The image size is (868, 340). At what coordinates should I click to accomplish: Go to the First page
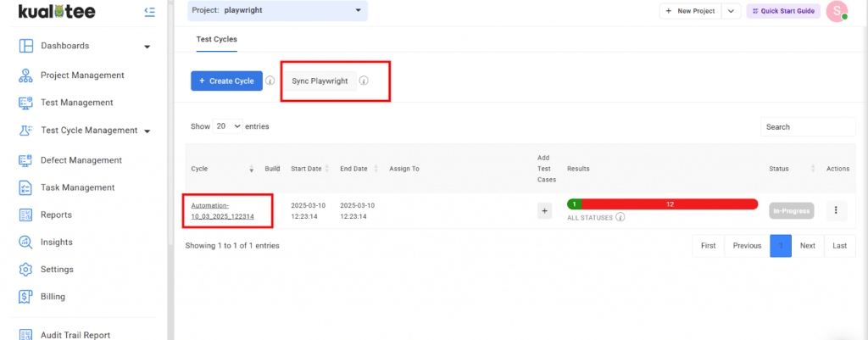coord(708,246)
